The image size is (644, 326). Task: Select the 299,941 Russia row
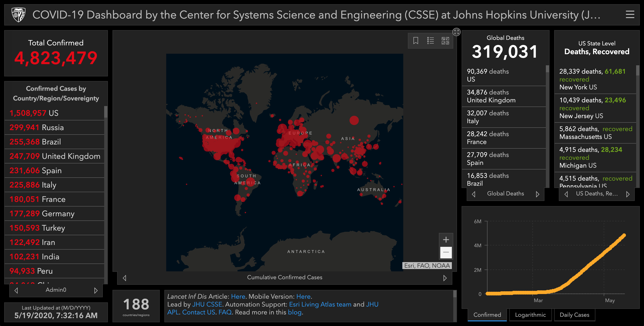54,128
